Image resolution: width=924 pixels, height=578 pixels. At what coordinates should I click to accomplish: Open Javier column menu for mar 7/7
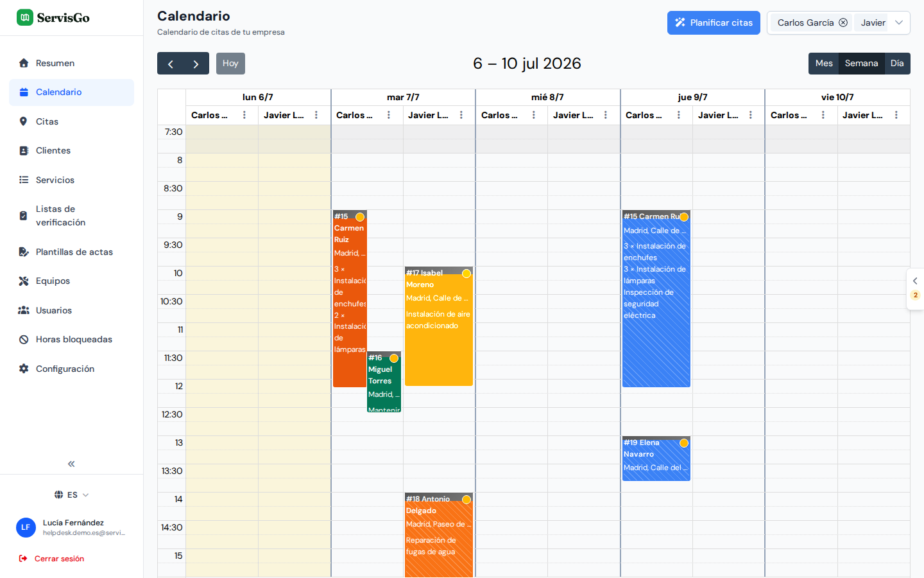(461, 115)
